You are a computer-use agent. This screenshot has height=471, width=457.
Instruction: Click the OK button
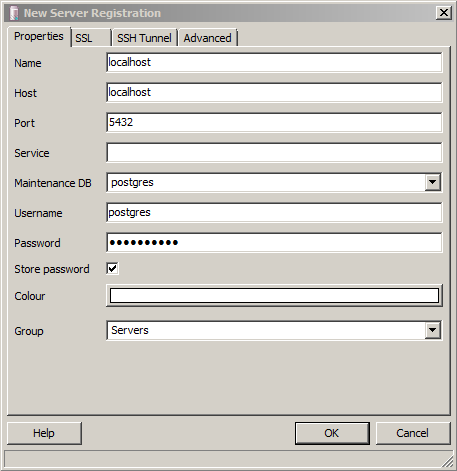pyautogui.click(x=332, y=433)
